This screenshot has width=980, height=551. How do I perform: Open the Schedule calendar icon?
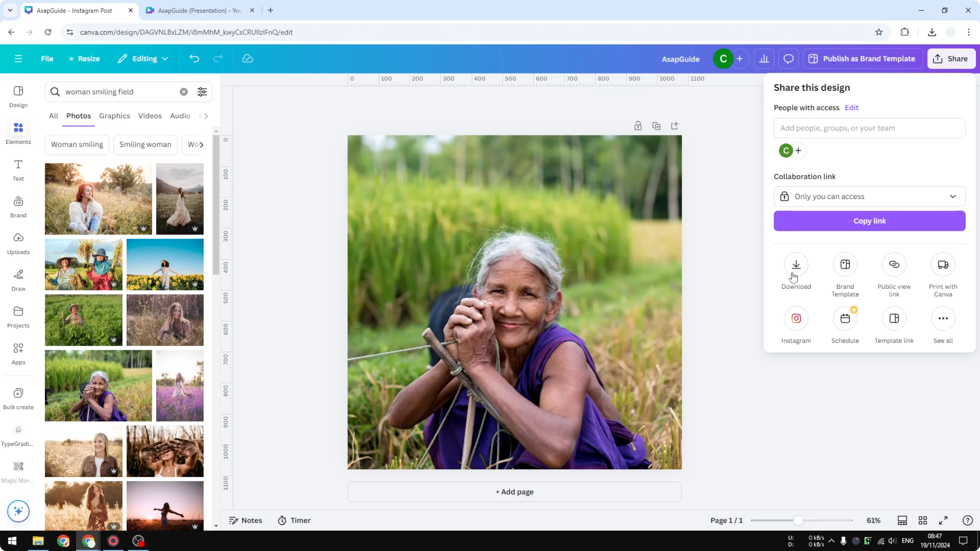coord(845,319)
